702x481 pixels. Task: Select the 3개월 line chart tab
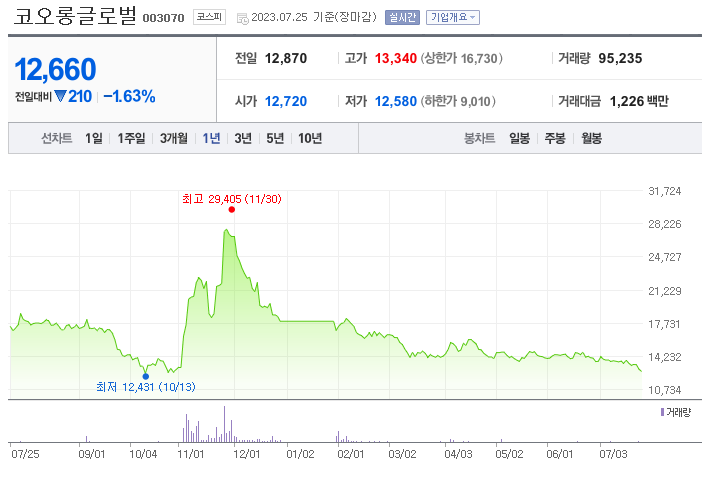(174, 138)
